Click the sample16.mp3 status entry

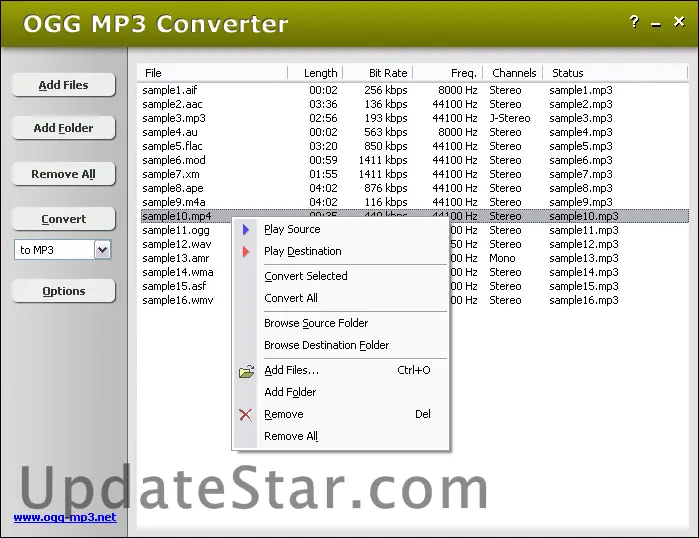coord(584,300)
